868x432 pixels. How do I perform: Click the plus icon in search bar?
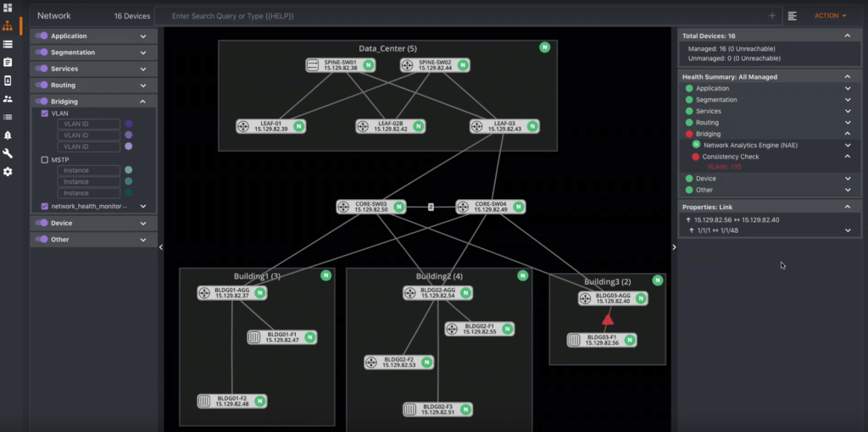coord(772,16)
